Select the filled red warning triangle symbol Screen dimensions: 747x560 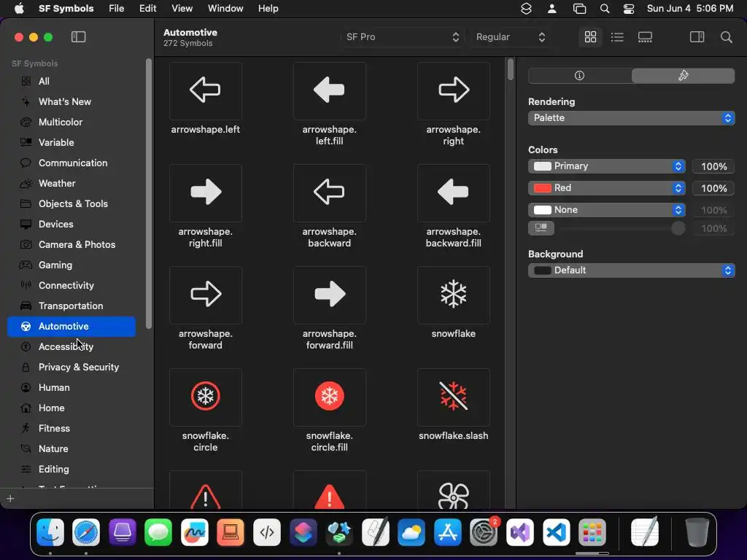pyautogui.click(x=329, y=491)
